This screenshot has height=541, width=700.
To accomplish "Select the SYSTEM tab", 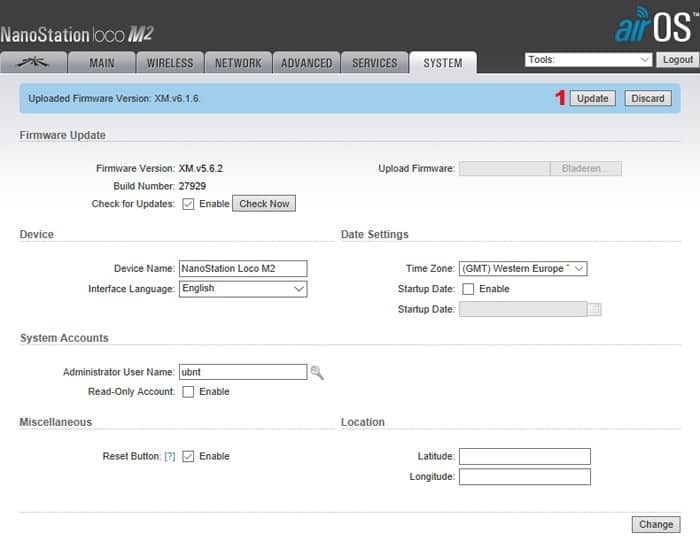I will (x=443, y=62).
